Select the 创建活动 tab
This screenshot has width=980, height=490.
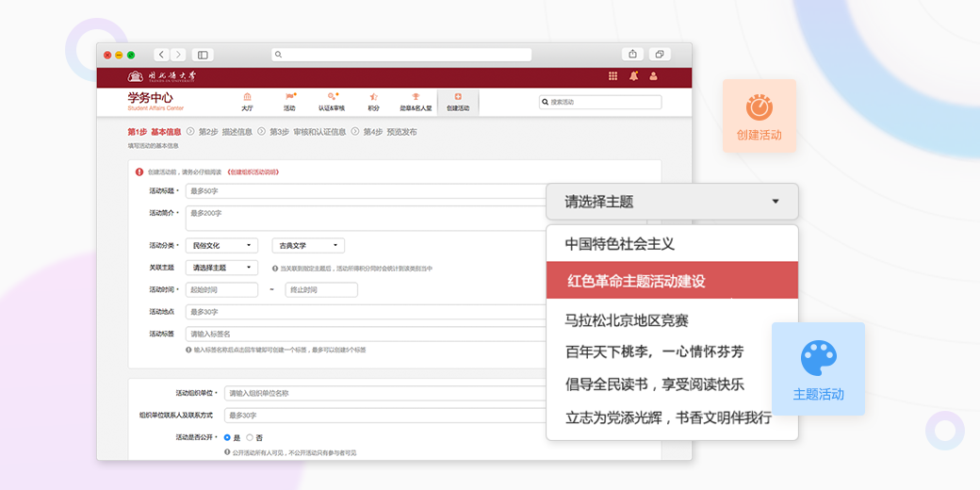[458, 103]
